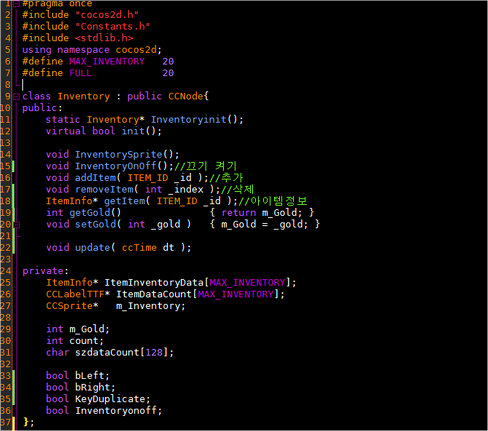Collapse the class Inventory fold marker
488x431 pixels.
pos(16,97)
